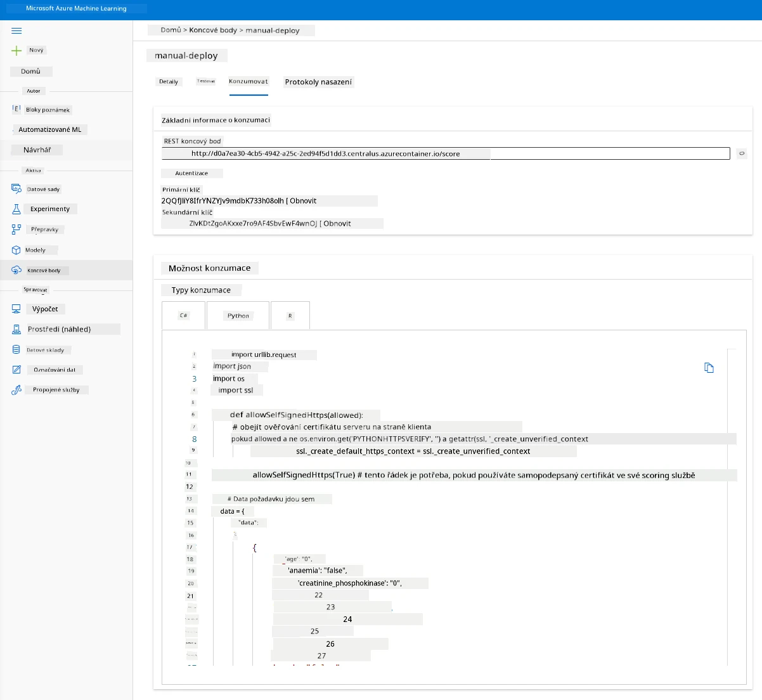The width and height of the screenshot is (762, 700).
Task: Open the Datové sady datasets icon
Action: coord(16,189)
